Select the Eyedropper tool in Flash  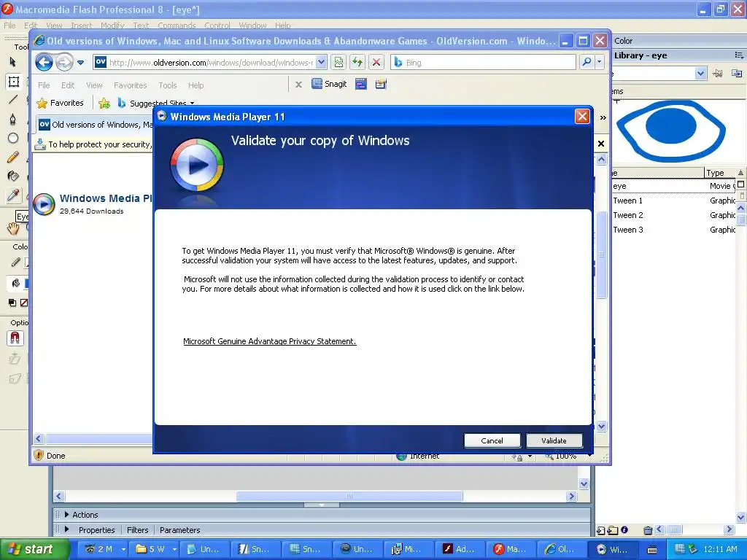[13, 195]
